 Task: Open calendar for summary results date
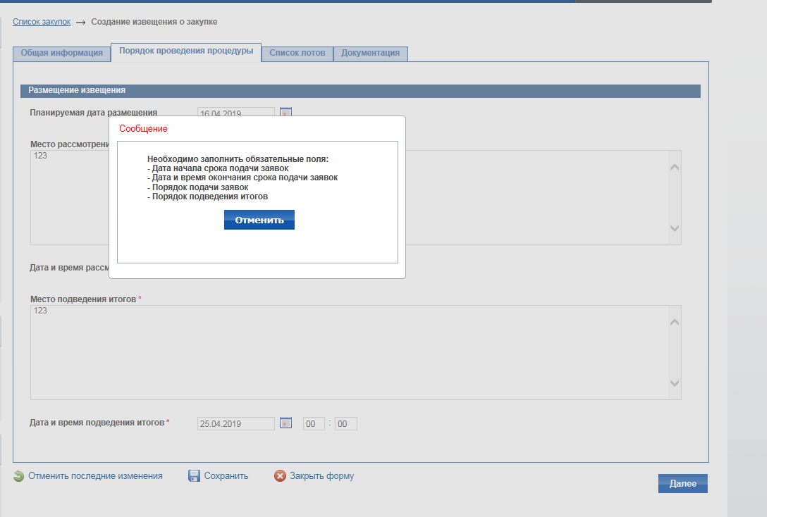point(285,423)
